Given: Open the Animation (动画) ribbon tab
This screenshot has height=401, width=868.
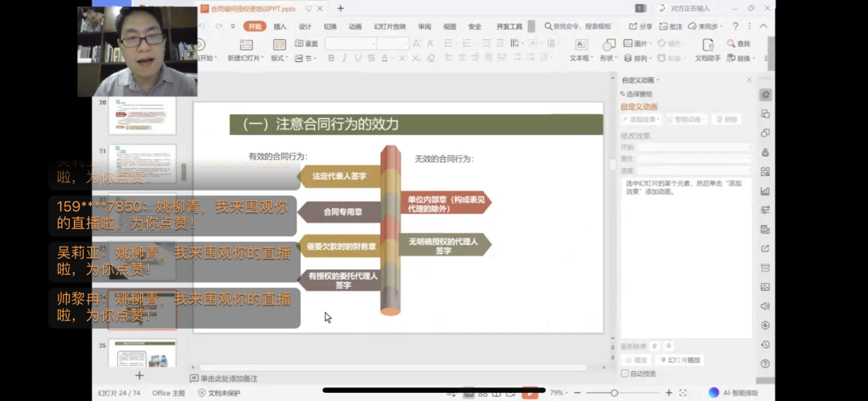Looking at the screenshot, I should 355,27.
